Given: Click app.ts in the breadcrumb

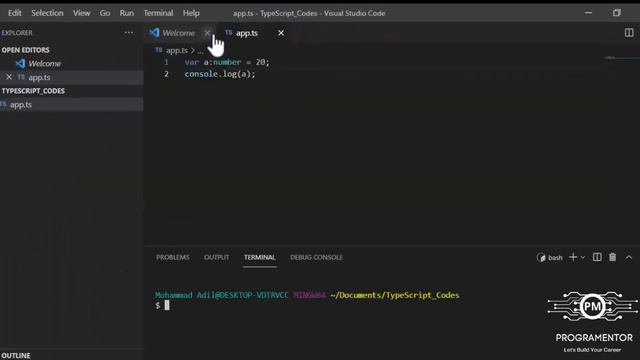Looking at the screenshot, I should pos(177,51).
